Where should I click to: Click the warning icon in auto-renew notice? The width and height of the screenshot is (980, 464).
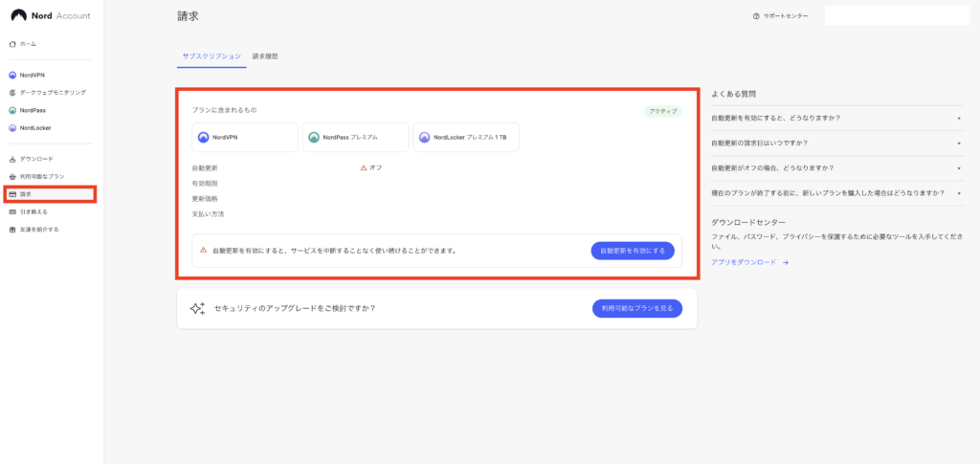(x=203, y=250)
